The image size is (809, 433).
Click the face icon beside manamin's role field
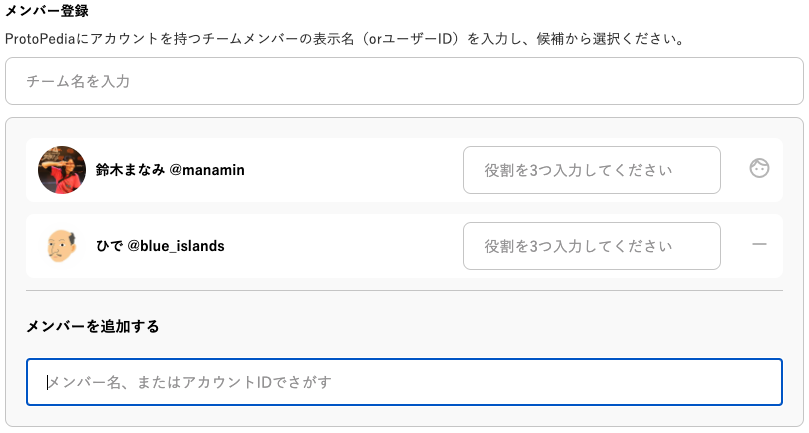[759, 168]
